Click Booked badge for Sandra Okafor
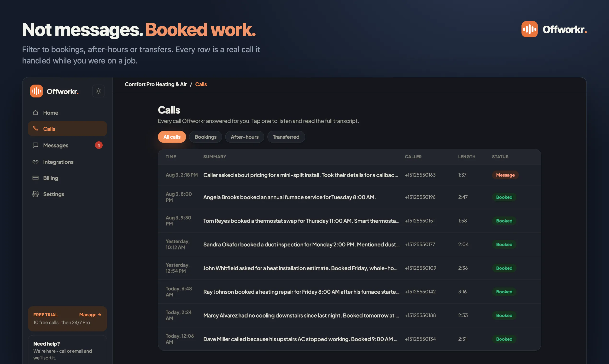Screen dimensions: 609x364 [x=504, y=245]
